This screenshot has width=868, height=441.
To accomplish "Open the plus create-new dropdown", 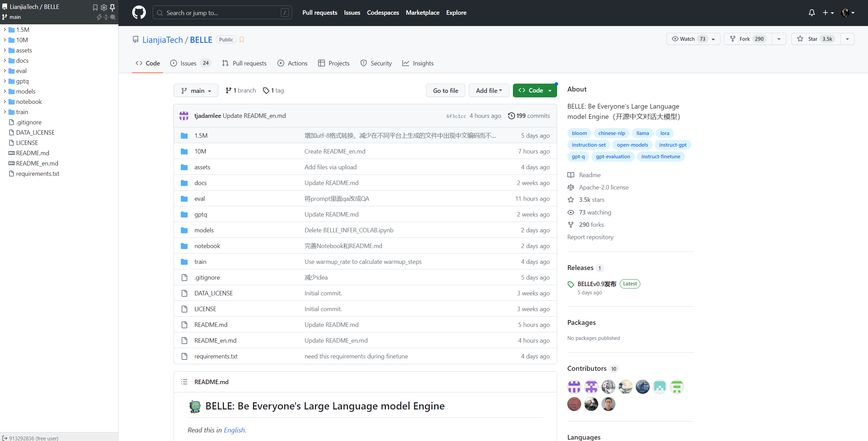I will click(x=828, y=13).
